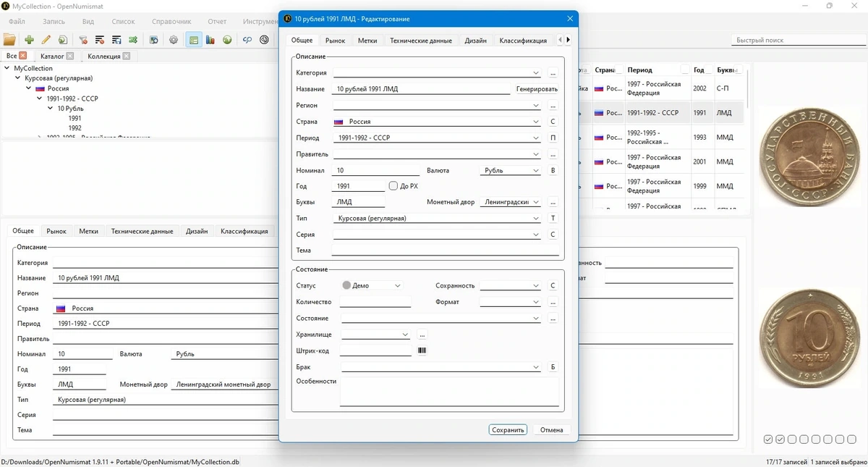This screenshot has height=467, width=868.
Task: Open the ellipsis button beside Монетный двор
Action: coord(553,202)
